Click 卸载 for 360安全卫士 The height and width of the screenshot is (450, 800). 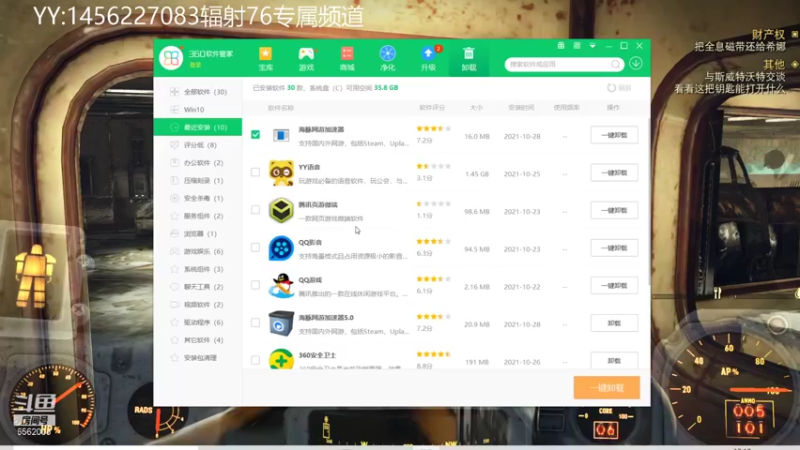pyautogui.click(x=614, y=360)
